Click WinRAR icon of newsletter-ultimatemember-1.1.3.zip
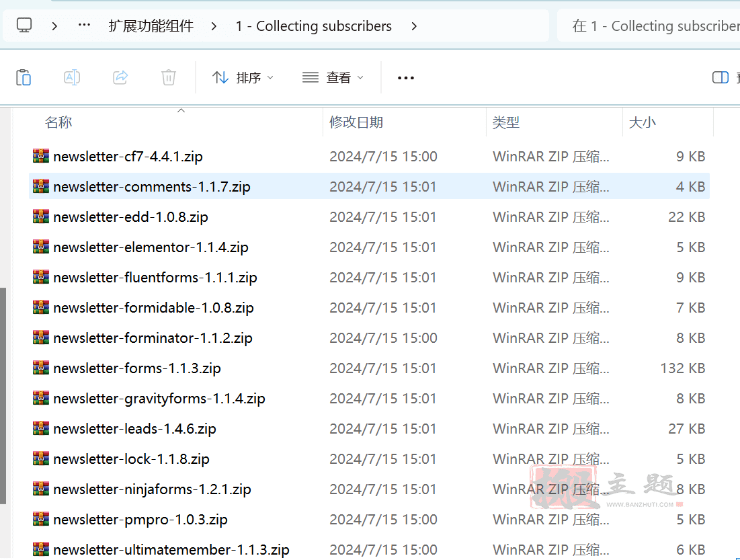The width and height of the screenshot is (740, 560). (41, 549)
